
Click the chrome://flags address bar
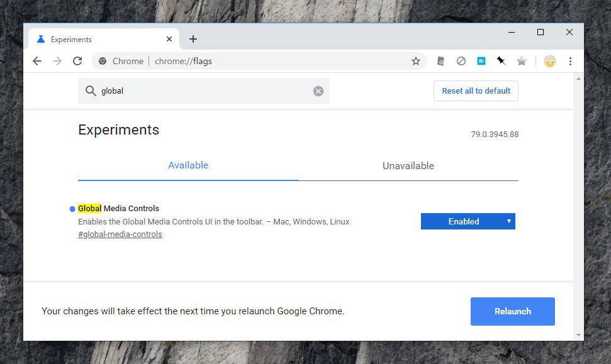(259, 61)
